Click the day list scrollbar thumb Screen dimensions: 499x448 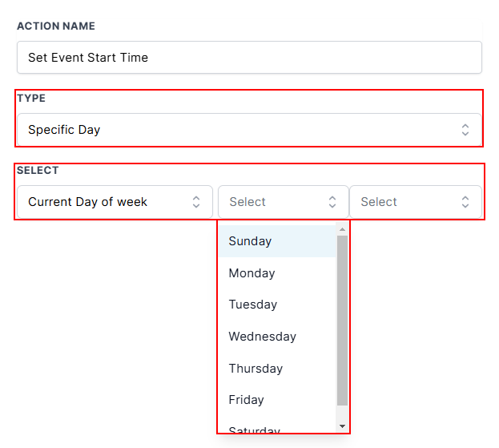pos(343,321)
